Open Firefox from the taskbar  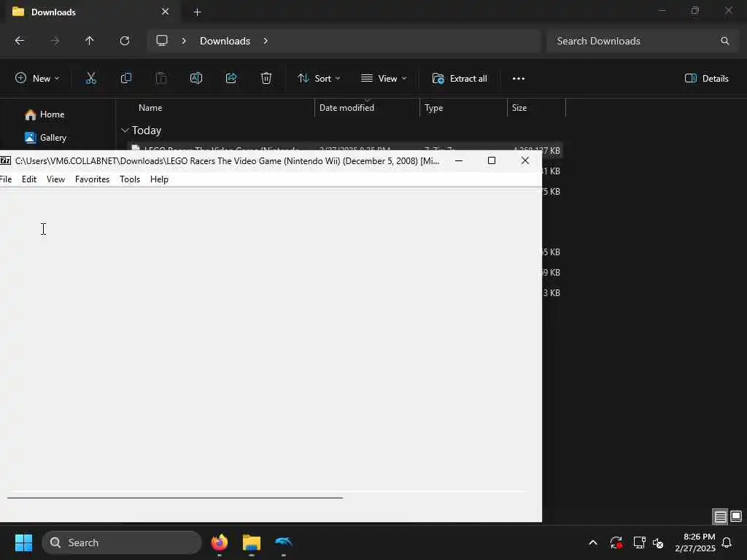219,542
